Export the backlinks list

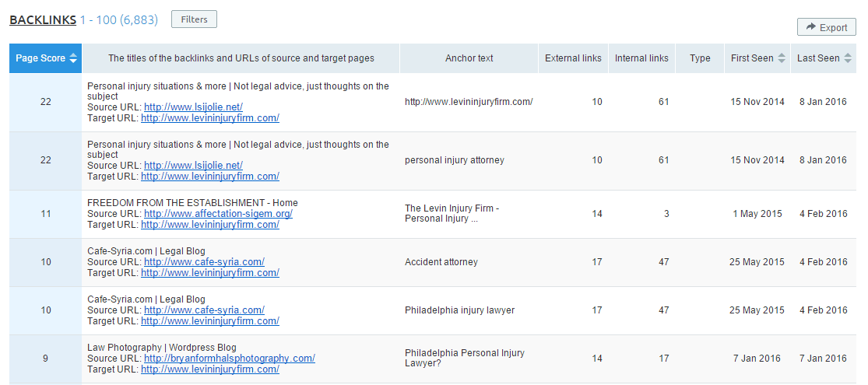pyautogui.click(x=826, y=27)
